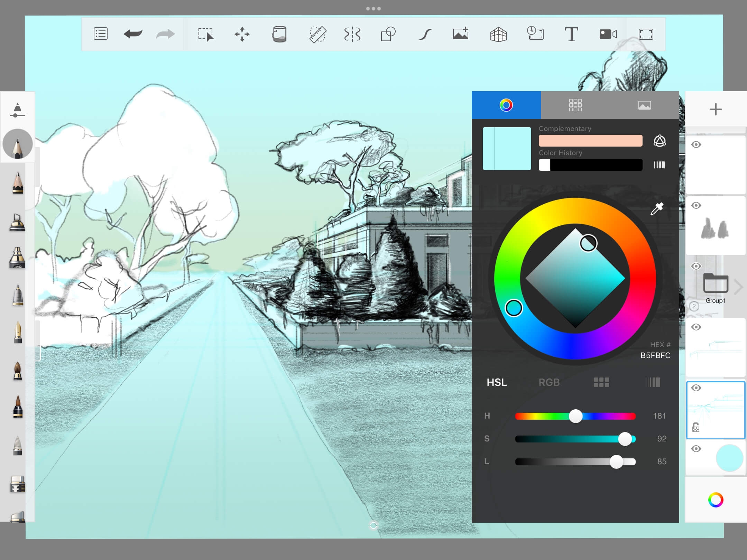Open the color harmony options beside Complementary
The height and width of the screenshot is (560, 747).
[x=660, y=141]
